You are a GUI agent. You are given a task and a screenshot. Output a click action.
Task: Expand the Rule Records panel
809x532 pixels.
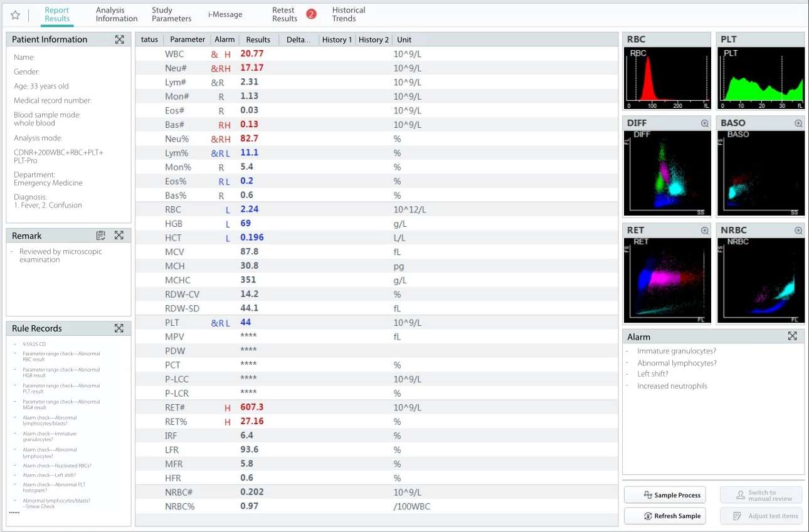[x=119, y=328]
